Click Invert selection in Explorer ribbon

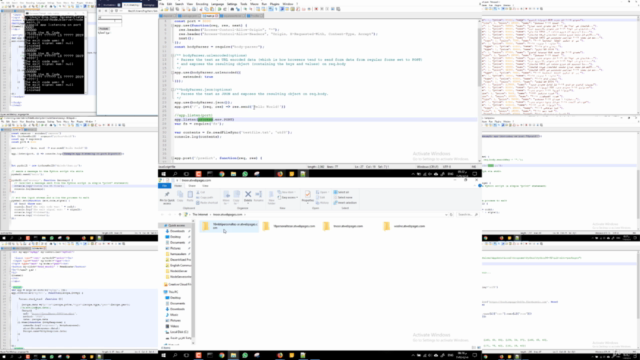tap(345, 203)
